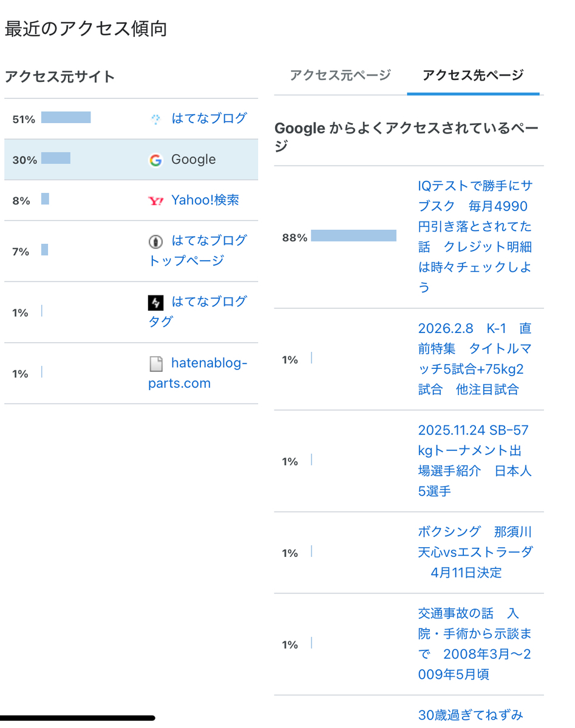
Task: Switch to the アクセス元ページ tab
Action: tap(340, 75)
